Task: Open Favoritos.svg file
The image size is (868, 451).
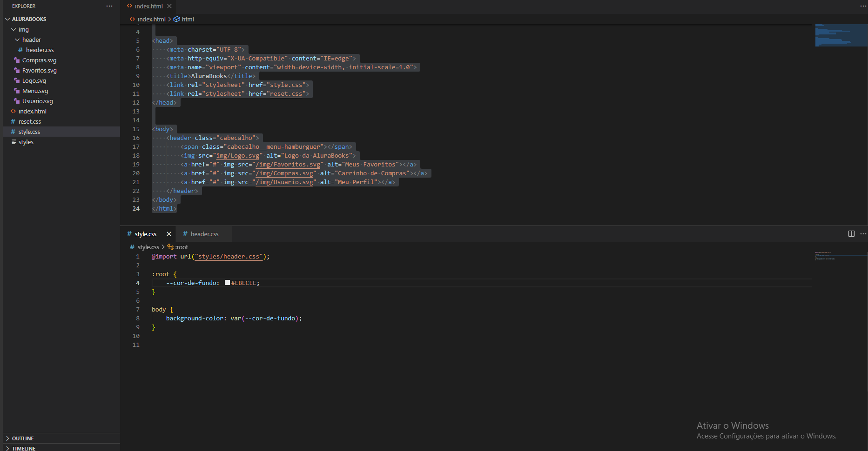Action: click(x=39, y=70)
